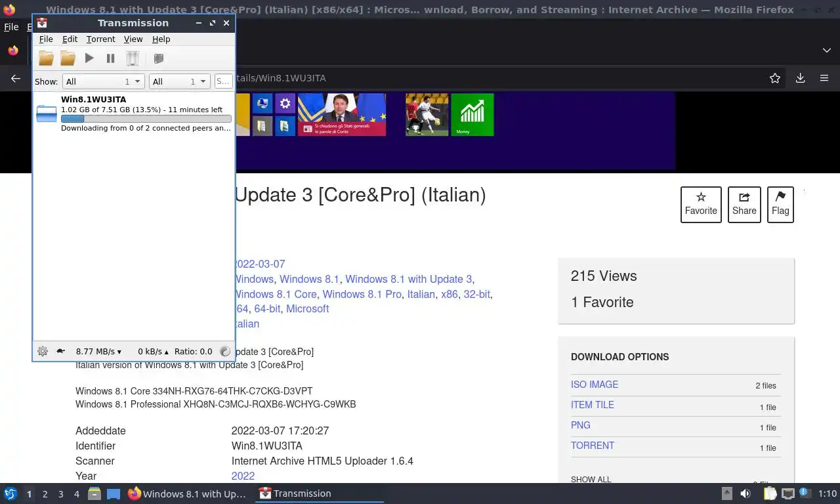Open Transmission options gear in status bar
Screen dimensions: 840x504
(x=43, y=351)
